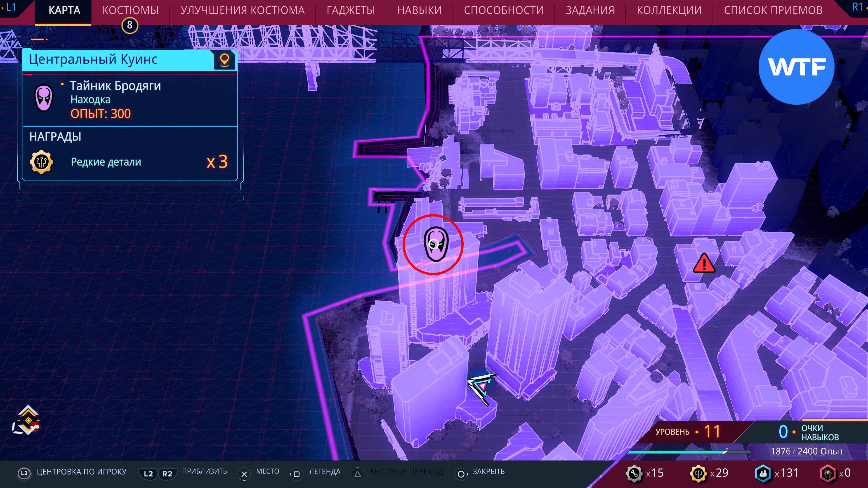The width and height of the screenshot is (868, 488).
Task: Click the location pin icon in Центральный Куинс header
Action: [224, 60]
